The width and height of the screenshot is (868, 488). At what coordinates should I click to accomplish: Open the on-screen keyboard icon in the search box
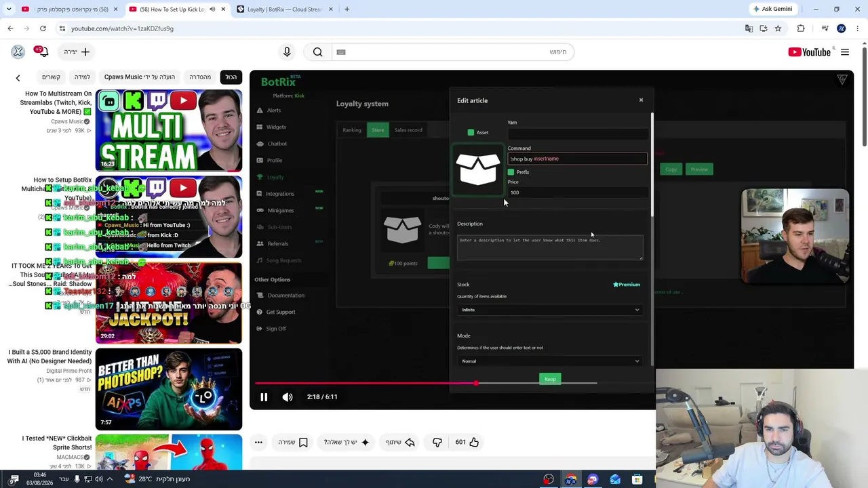point(341,52)
